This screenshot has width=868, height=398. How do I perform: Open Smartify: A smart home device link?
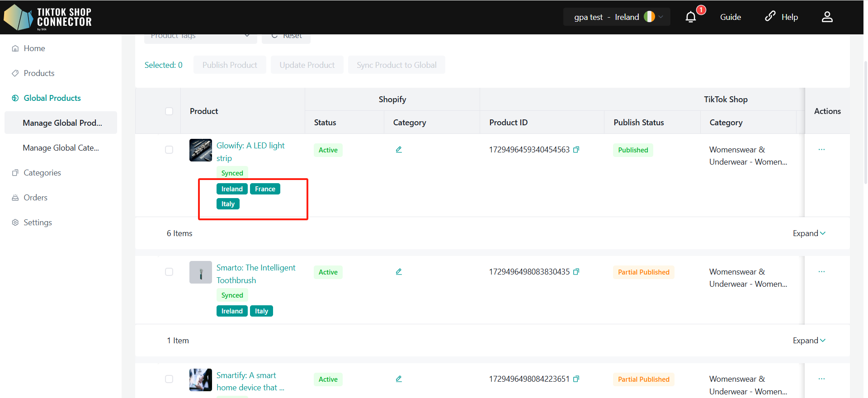pos(250,381)
